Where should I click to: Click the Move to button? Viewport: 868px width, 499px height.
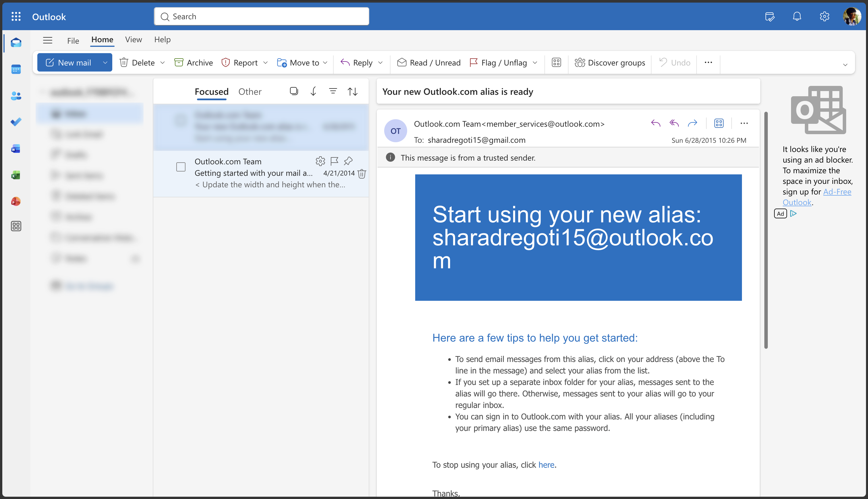point(298,62)
